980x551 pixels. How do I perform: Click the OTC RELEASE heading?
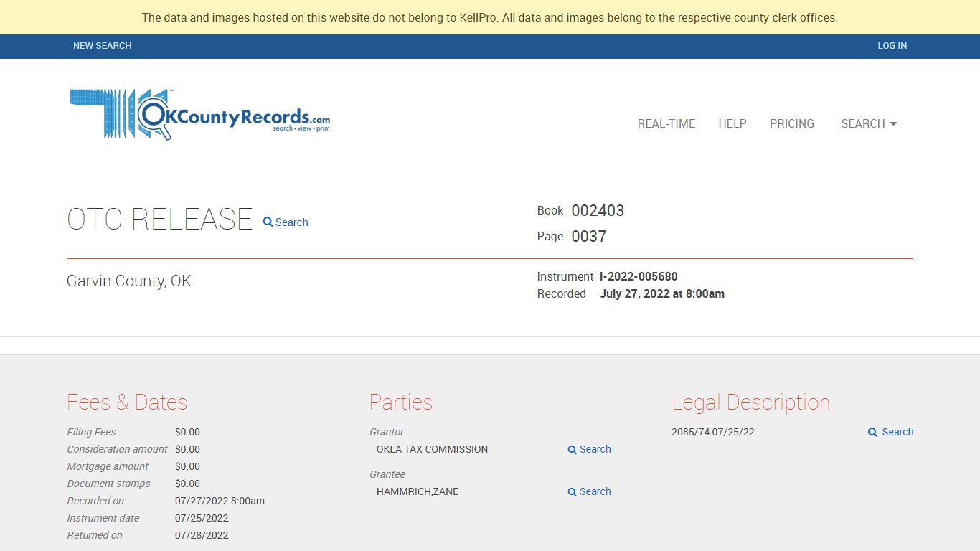[x=160, y=220]
